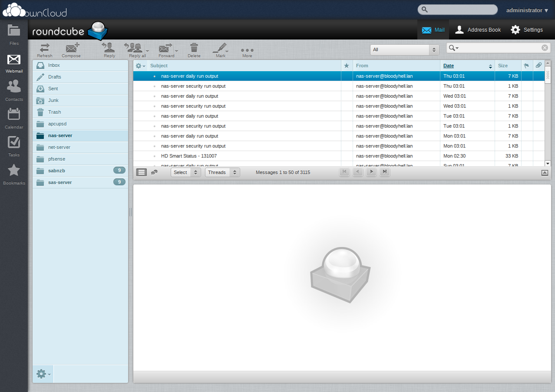Expand Forward options arrow
The image size is (555, 392).
[176, 51]
